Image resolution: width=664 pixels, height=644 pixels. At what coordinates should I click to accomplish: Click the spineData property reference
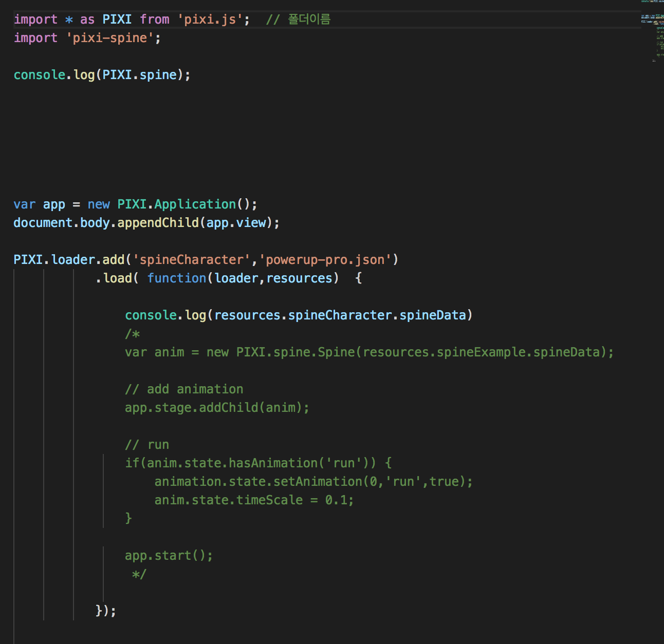point(433,315)
